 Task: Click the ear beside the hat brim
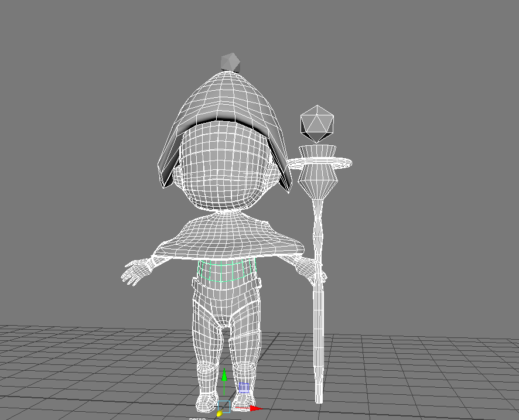[x=177, y=176]
